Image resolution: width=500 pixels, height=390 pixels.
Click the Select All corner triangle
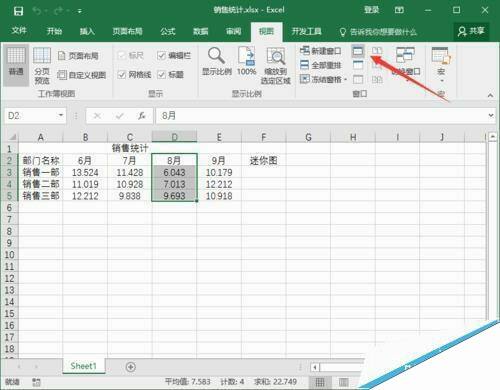coord(12,137)
